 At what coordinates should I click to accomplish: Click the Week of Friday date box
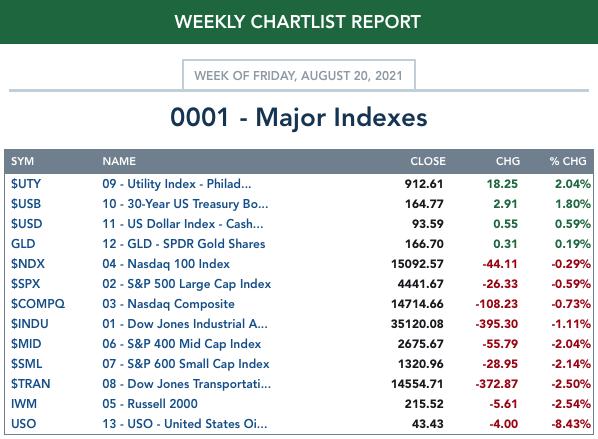tap(299, 75)
